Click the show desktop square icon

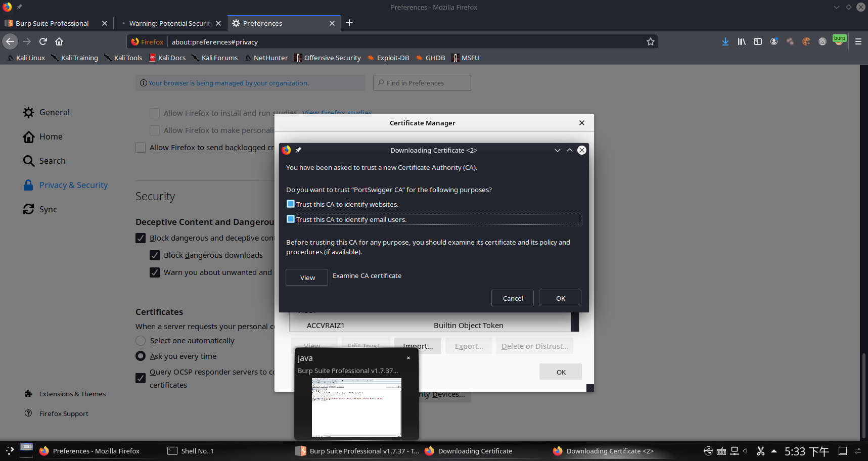(843, 451)
